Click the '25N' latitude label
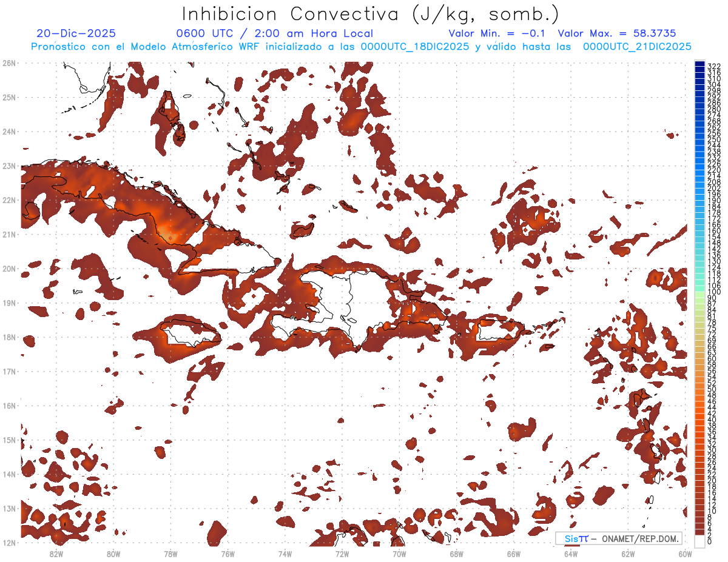This screenshot has width=728, height=562. (8, 97)
